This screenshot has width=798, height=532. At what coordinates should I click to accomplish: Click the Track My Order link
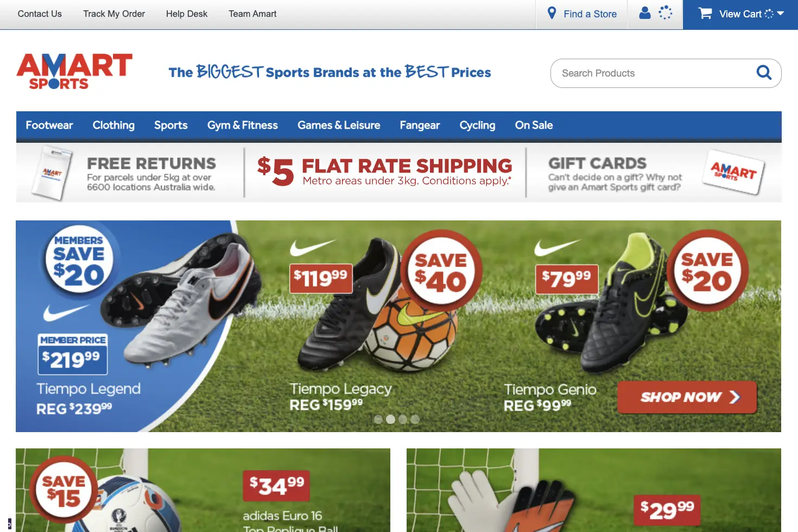coord(114,14)
